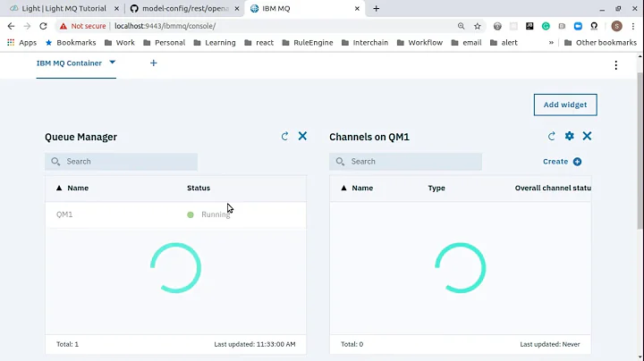The height and width of the screenshot is (361, 644).
Task: Switch to Light MQ Tutorial browser tab
Action: click(x=64, y=9)
